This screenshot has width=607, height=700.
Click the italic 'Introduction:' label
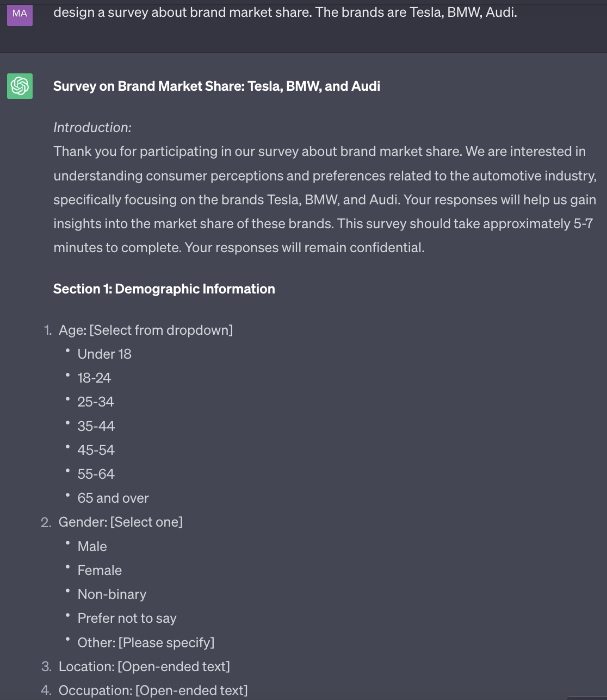click(92, 128)
